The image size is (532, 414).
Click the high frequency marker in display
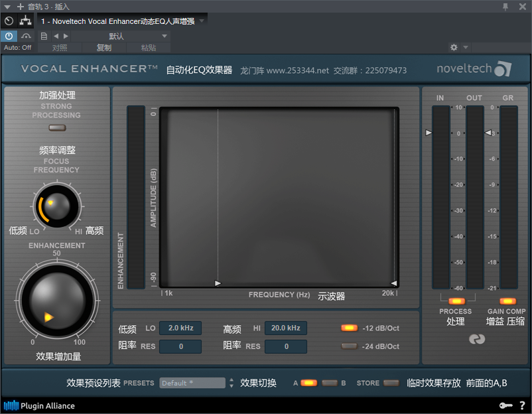click(393, 283)
